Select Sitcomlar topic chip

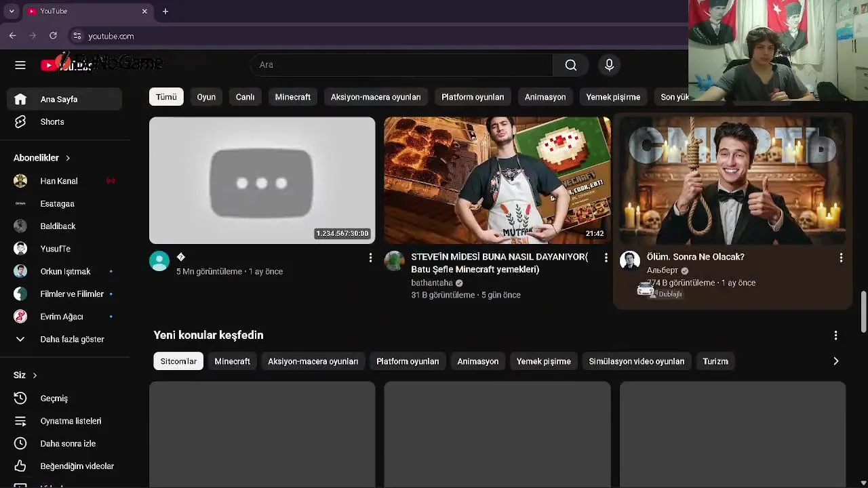pos(178,361)
